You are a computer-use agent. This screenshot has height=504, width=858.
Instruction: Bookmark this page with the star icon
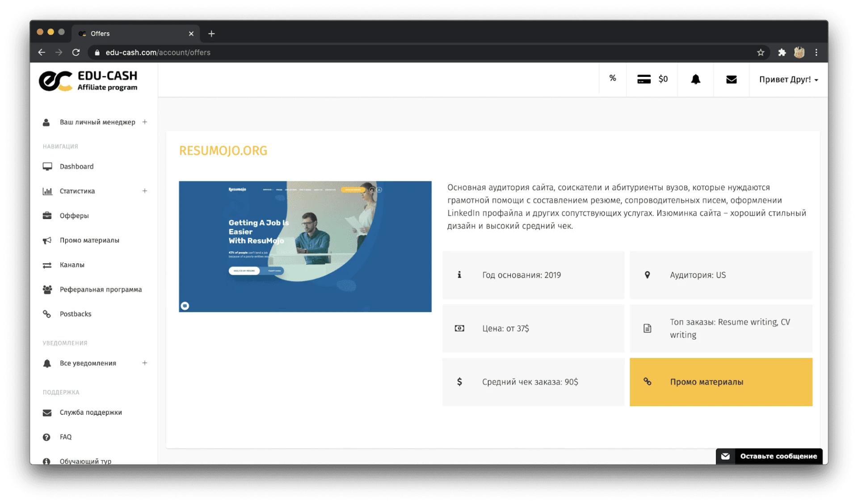point(761,52)
